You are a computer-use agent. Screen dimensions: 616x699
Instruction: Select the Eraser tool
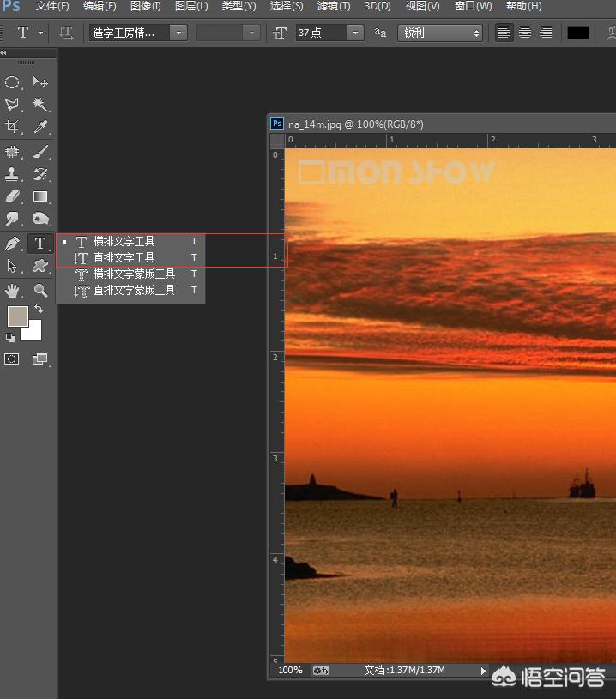point(12,196)
